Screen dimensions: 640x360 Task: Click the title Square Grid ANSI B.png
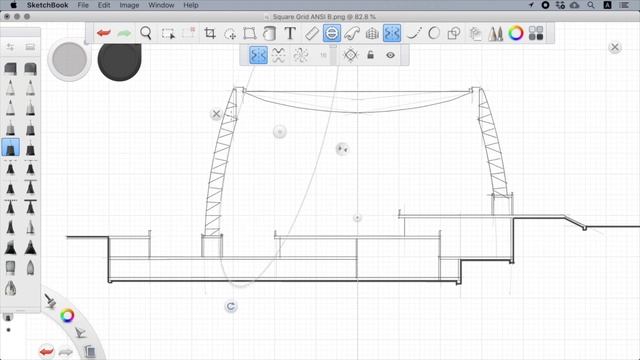(309, 17)
